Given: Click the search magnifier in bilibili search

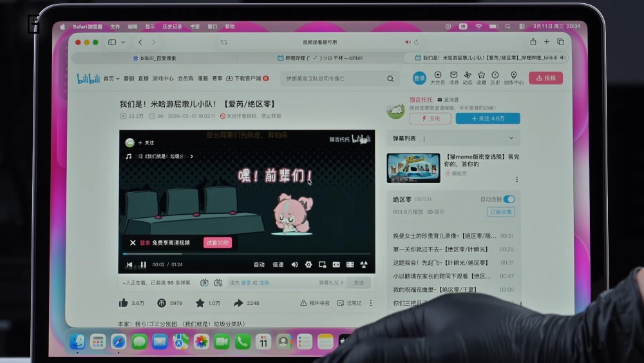Looking at the screenshot, I should click(390, 79).
